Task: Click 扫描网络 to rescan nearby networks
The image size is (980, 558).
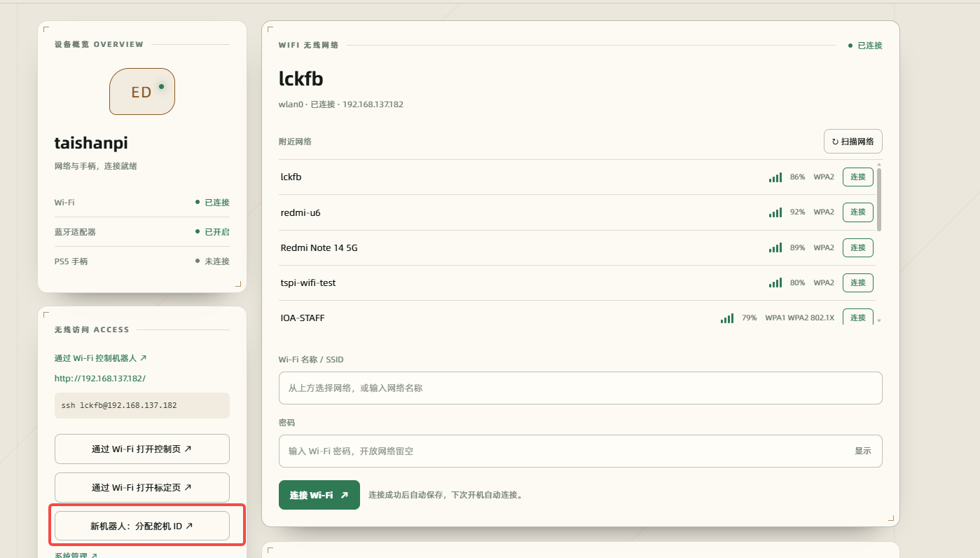Action: [853, 142]
